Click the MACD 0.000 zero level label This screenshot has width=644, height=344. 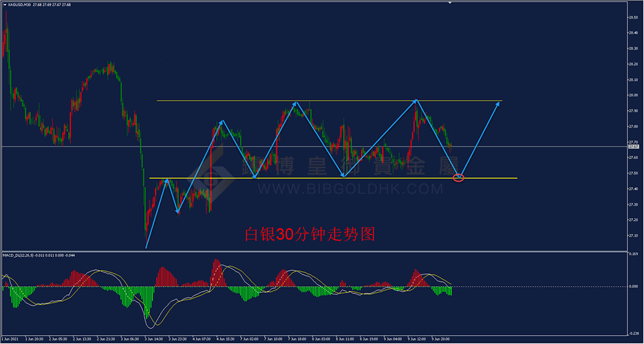coord(632,286)
